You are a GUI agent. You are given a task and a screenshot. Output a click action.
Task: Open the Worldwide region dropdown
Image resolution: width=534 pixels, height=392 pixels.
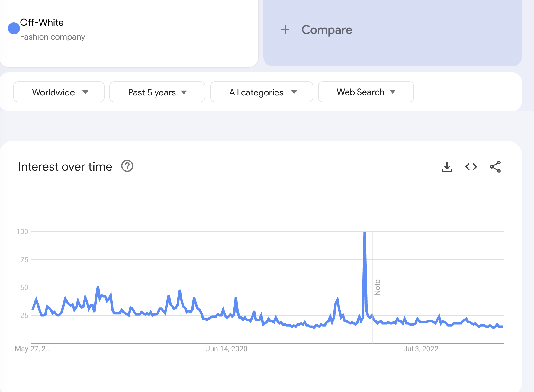click(59, 92)
